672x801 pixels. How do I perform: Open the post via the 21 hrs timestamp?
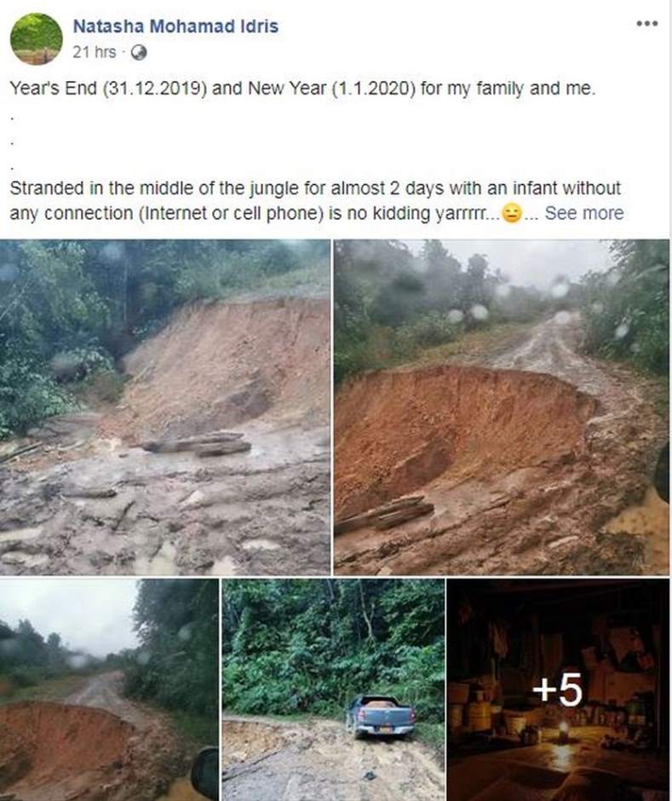point(95,52)
